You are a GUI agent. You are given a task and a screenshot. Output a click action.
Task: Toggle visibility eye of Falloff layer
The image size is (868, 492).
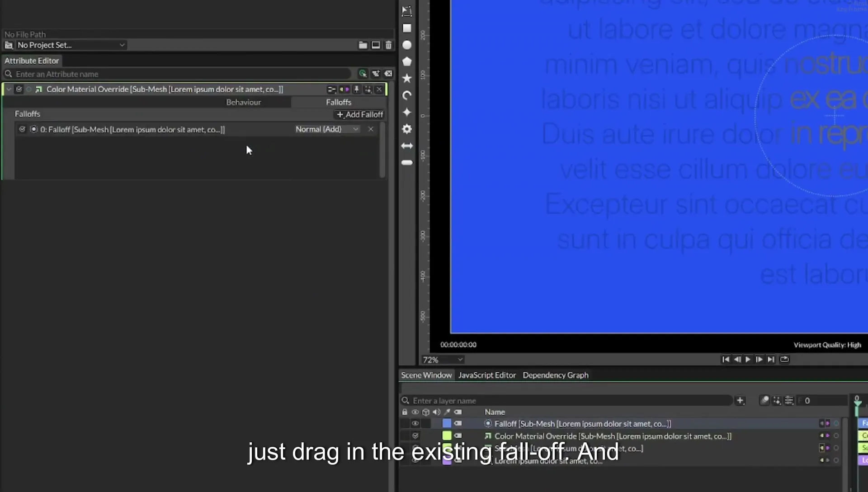click(x=415, y=424)
